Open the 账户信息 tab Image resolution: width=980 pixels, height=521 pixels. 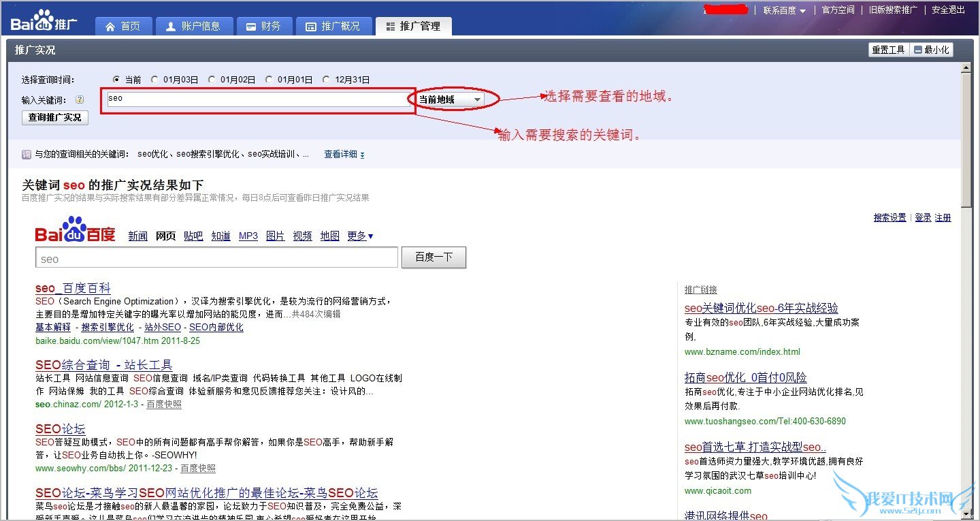(x=194, y=26)
